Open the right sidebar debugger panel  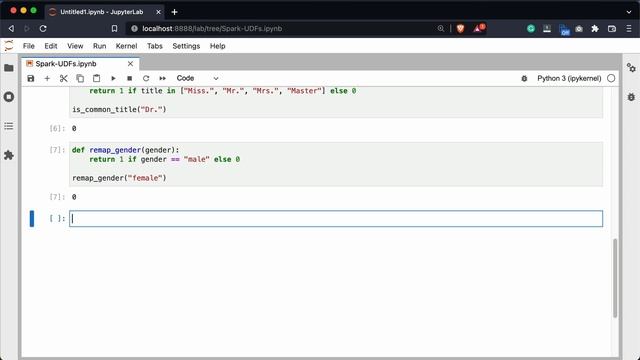pyautogui.click(x=631, y=97)
